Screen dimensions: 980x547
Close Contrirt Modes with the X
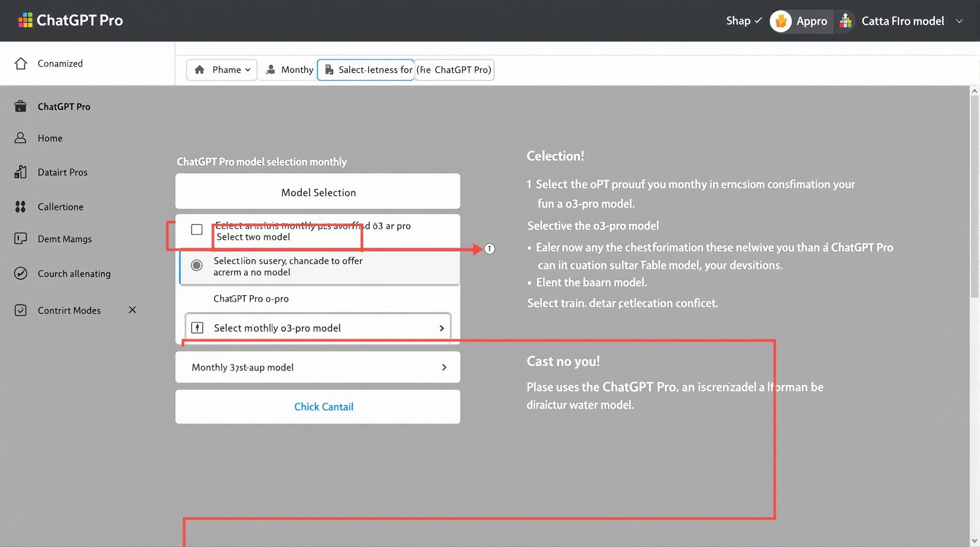click(x=132, y=309)
